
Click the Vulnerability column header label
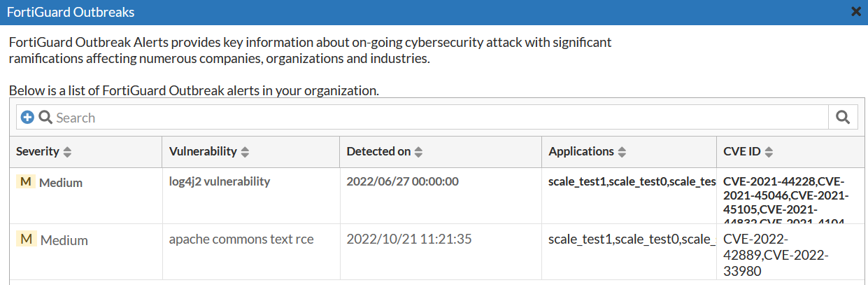203,152
